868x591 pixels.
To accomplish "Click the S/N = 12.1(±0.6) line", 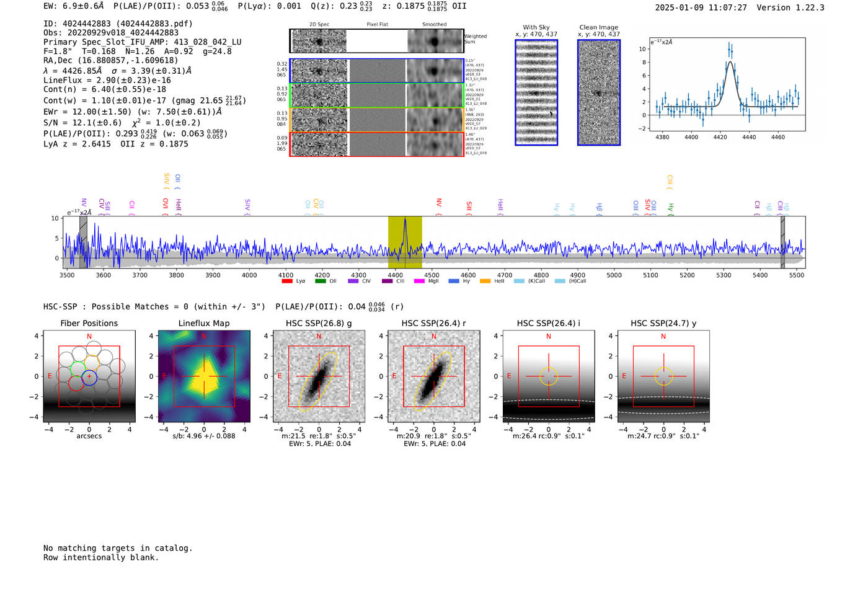I will coord(122,123).
